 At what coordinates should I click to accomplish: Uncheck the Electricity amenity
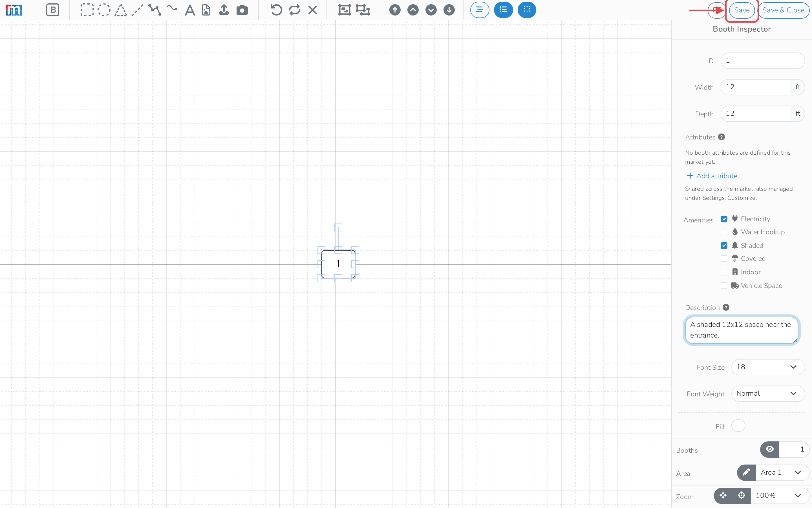tap(724, 219)
